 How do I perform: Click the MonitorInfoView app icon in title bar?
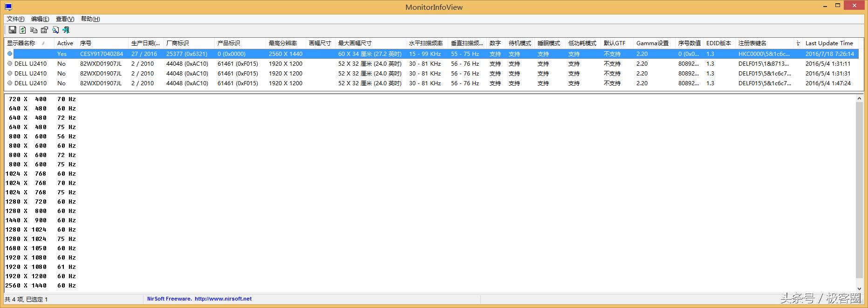click(8, 7)
